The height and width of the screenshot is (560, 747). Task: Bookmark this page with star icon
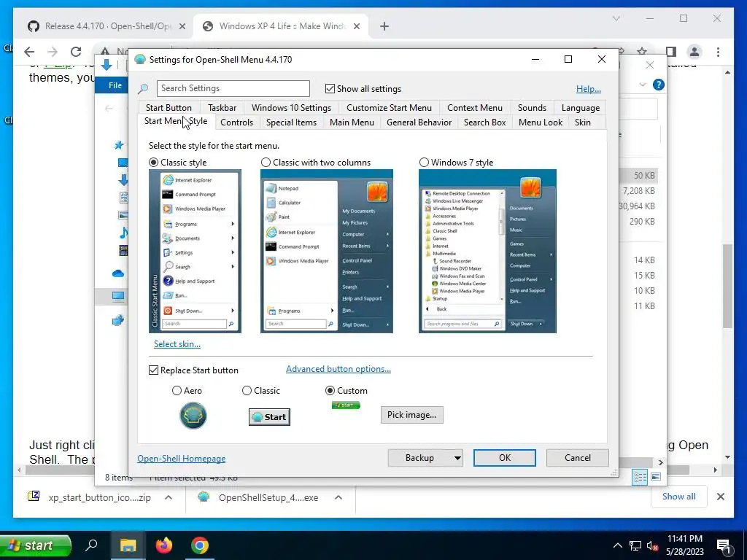point(642,52)
